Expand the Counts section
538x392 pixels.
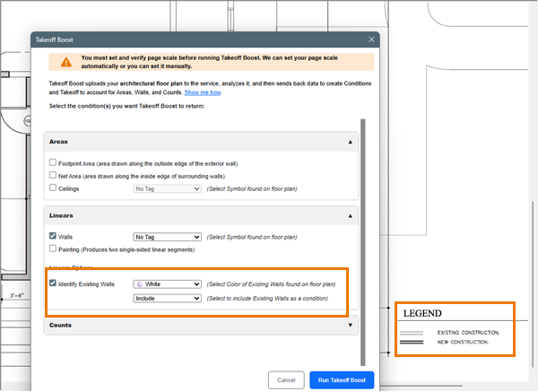pos(350,325)
